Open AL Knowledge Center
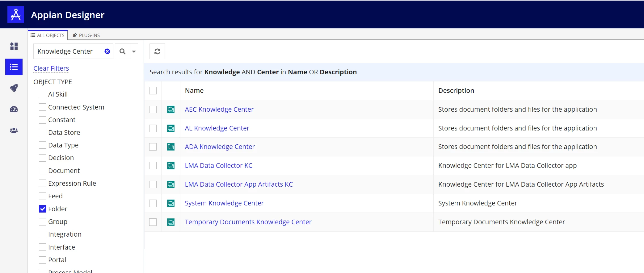This screenshot has width=644, height=273. 217,128
